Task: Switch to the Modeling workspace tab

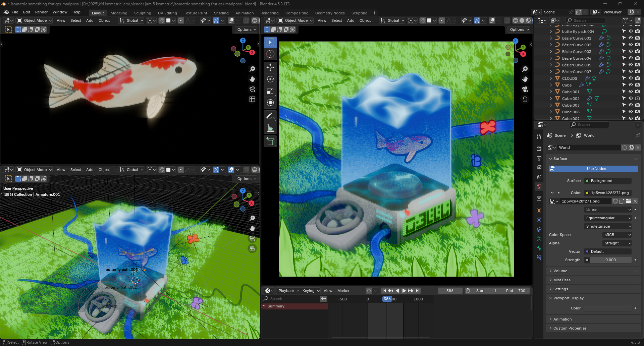Action: (119, 13)
